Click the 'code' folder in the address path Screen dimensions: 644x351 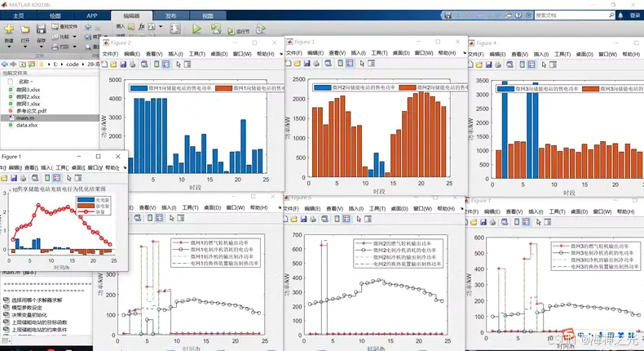pos(73,64)
